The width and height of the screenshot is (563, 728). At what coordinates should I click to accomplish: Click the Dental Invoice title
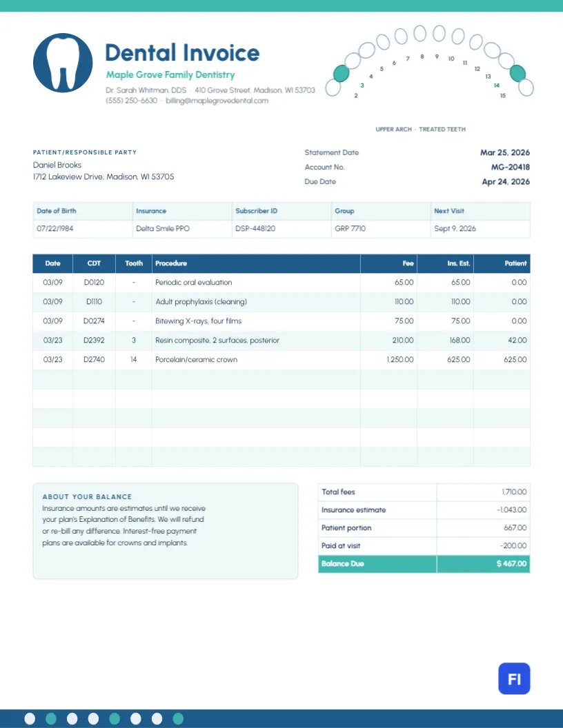(182, 52)
